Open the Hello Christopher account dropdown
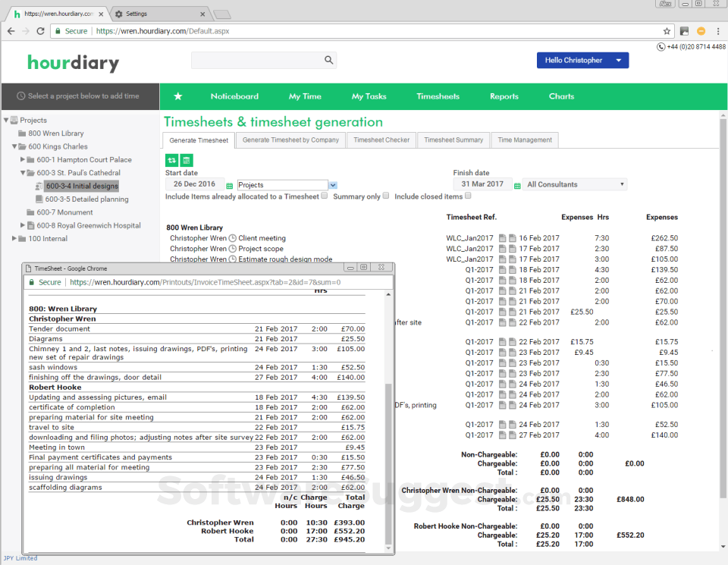 tap(619, 61)
